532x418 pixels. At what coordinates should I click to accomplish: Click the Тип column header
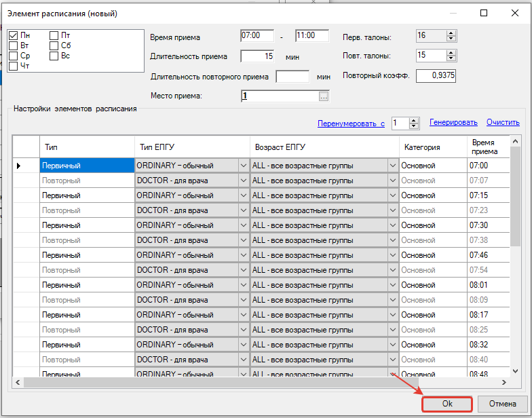[87, 147]
